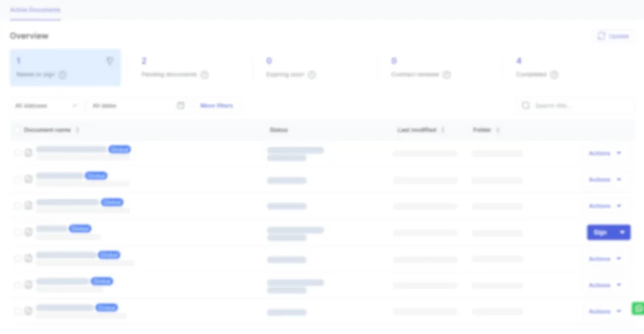
Task: Select the Pending documents overview card
Action: (182, 67)
